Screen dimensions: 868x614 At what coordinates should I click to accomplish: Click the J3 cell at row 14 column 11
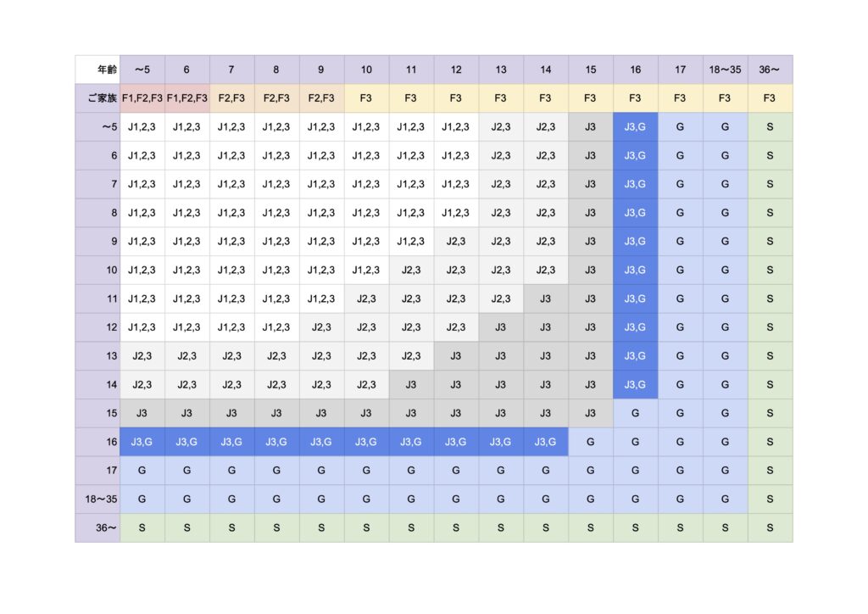point(411,384)
